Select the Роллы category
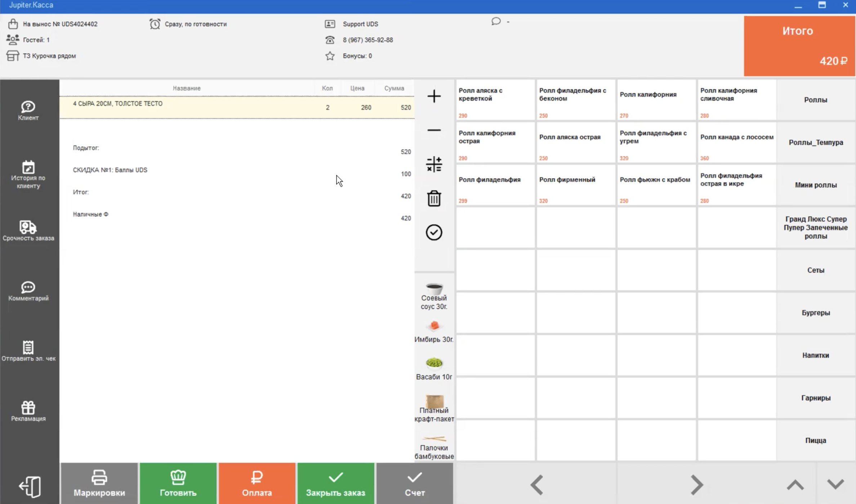The height and width of the screenshot is (504, 856). 816,100
